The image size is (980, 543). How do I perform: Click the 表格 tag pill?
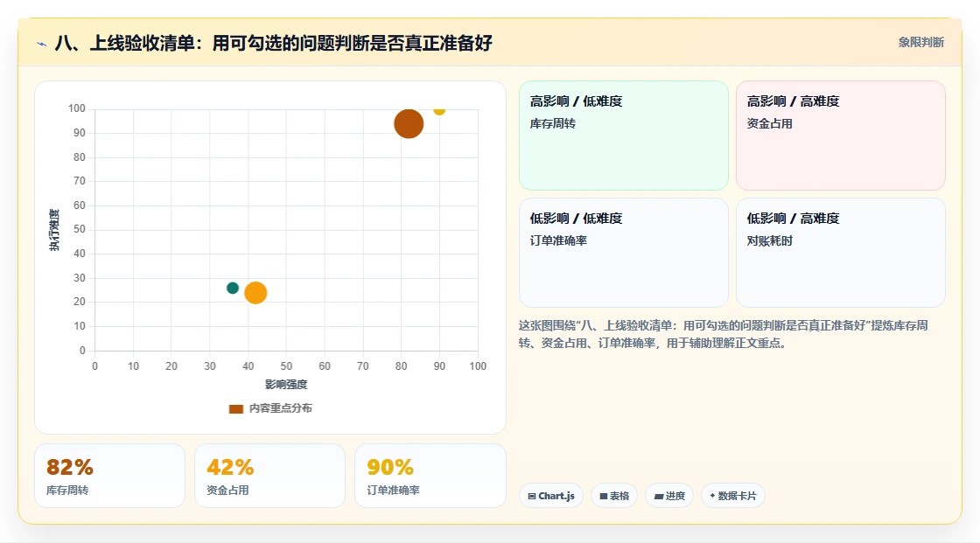(x=614, y=496)
